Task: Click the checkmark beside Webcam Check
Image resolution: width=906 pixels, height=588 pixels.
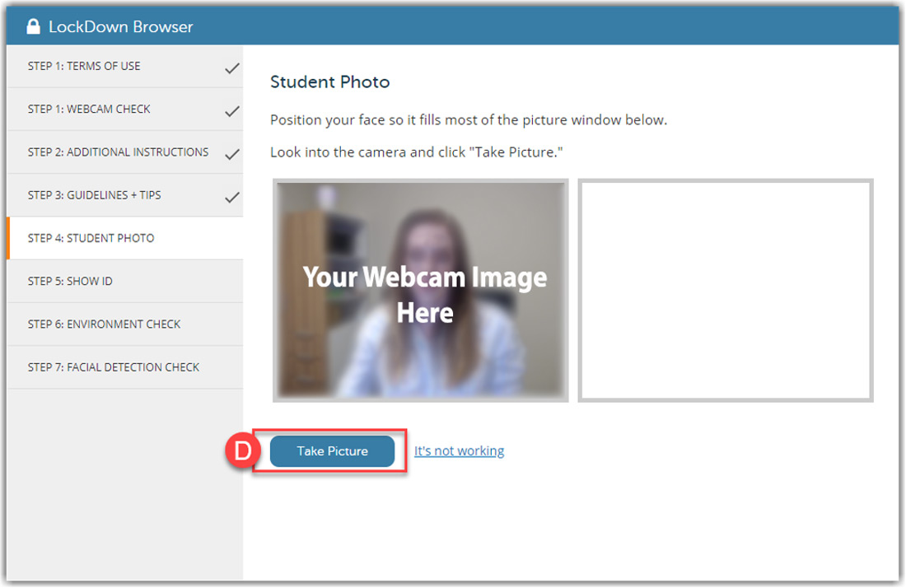Action: [x=232, y=111]
